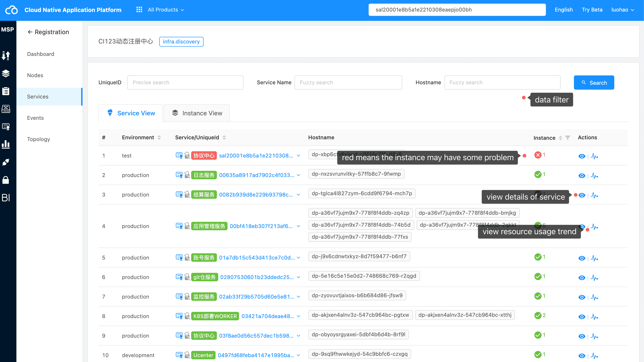
Task: View resource usage trend for 日志服务 row
Action: coord(594,176)
